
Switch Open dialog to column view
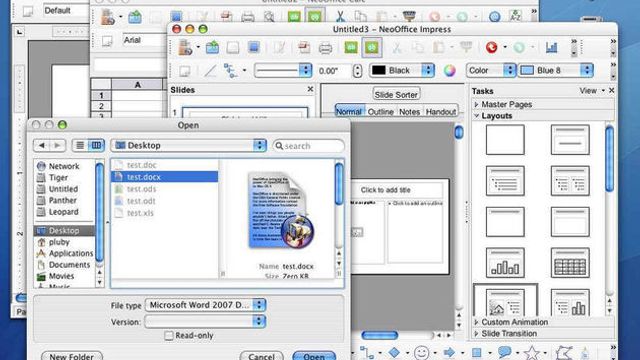[97, 145]
